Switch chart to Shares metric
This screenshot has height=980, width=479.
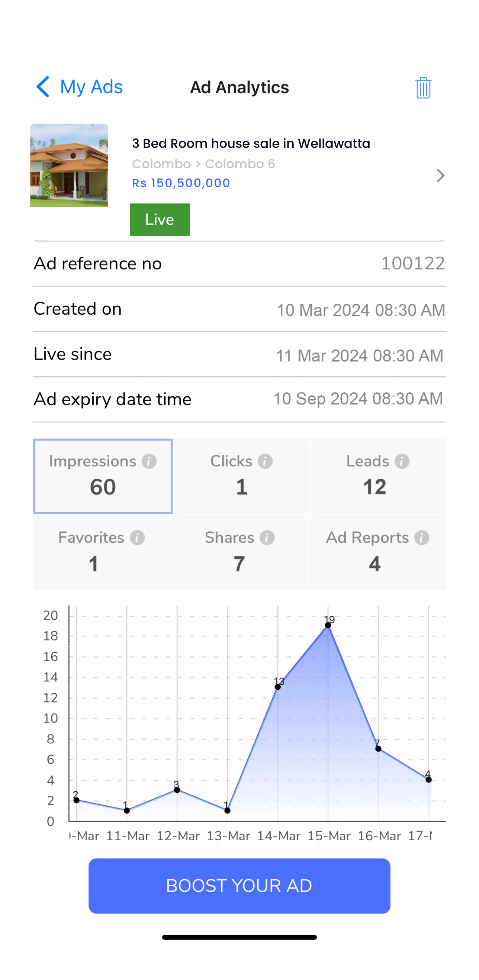point(239,553)
